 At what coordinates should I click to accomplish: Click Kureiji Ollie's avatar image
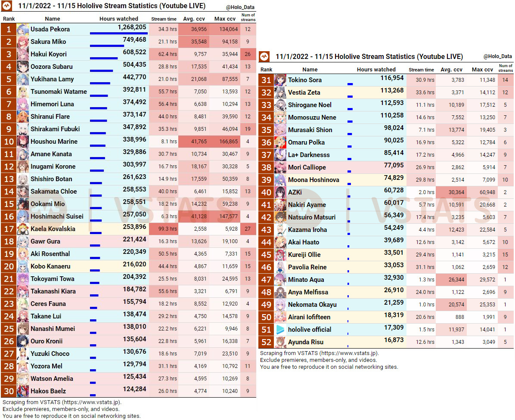(280, 255)
